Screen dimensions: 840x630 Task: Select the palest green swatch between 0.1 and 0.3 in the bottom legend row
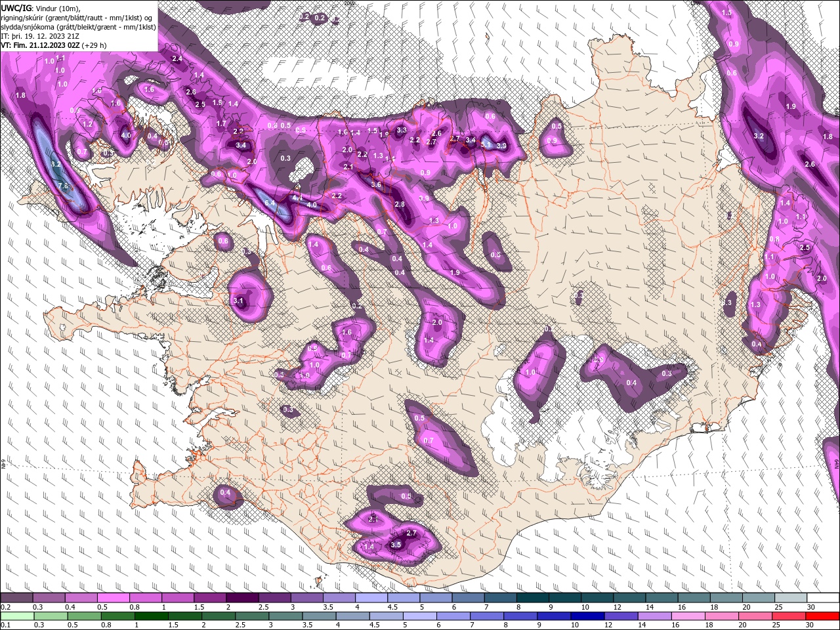point(16,616)
